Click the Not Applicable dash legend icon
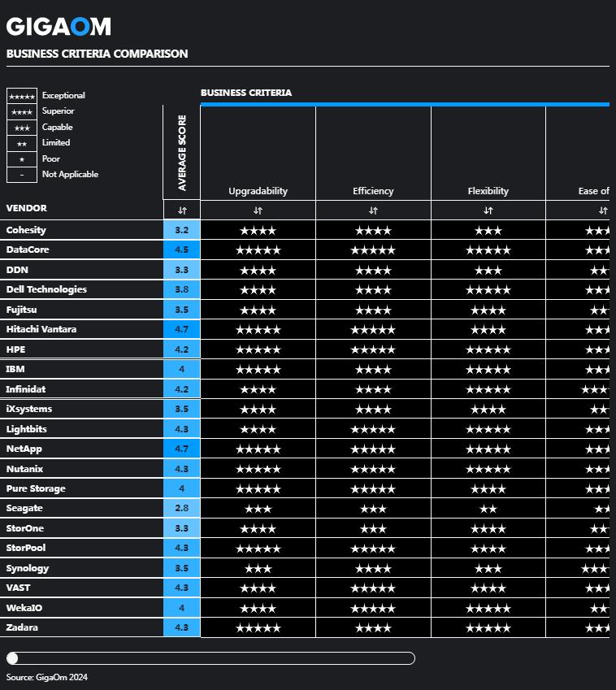 (22, 175)
